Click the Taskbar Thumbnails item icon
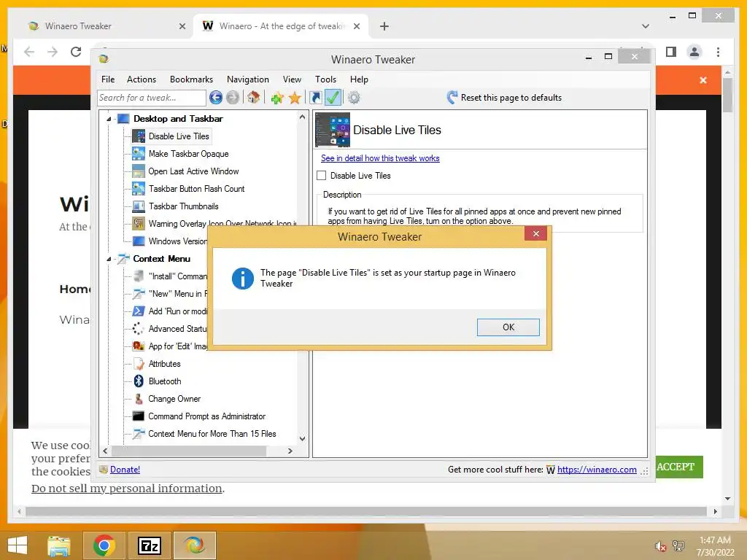747x560 pixels. coord(139,206)
